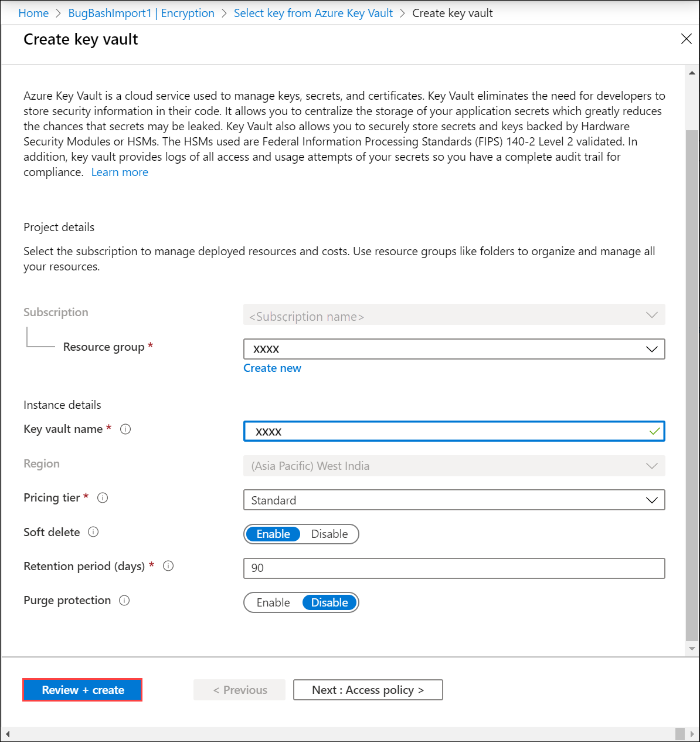Keep Soft delete enabled by clicking Enable
The width and height of the screenshot is (700, 742).
pos(273,534)
